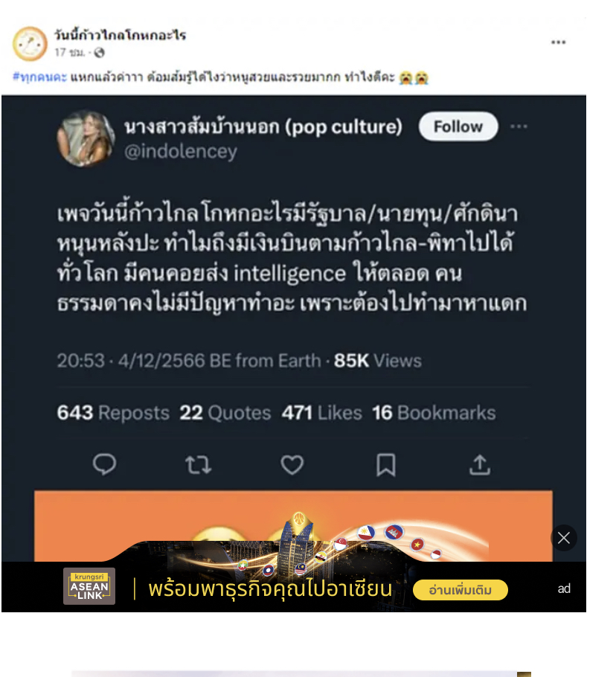Open the Facebook page profile picture
The width and height of the screenshot is (616, 677).
click(30, 44)
